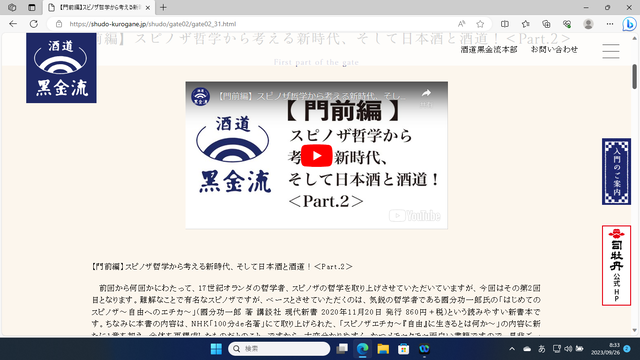Open the Favorites list
Viewport: 640px width, 360px height.
(x=526, y=24)
